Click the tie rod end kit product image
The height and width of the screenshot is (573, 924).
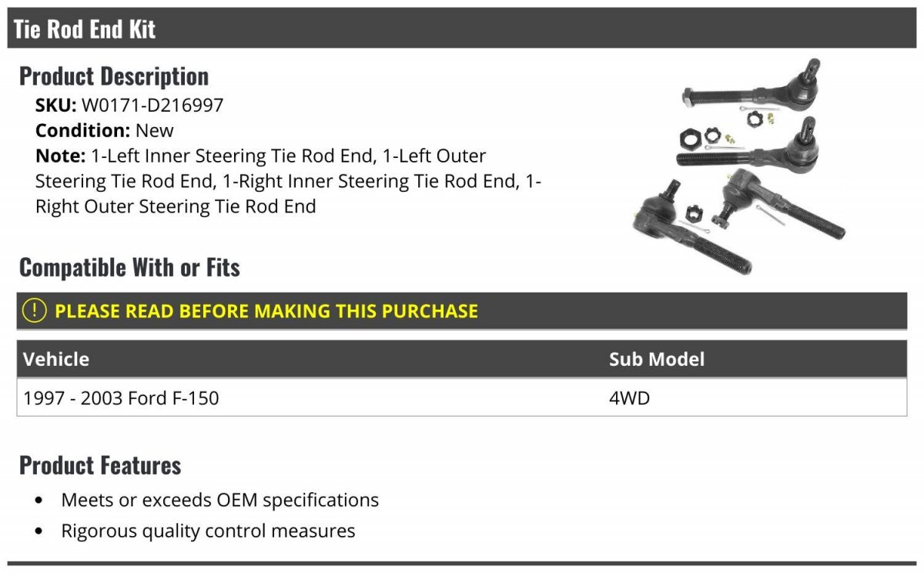tap(738, 166)
